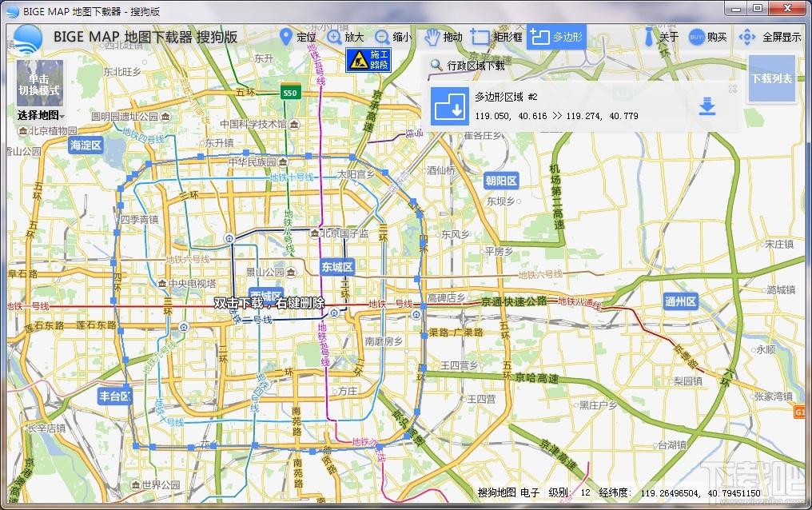Click the search magnifier next to 行政区域下载
This screenshot has height=510, width=812.
436,66
